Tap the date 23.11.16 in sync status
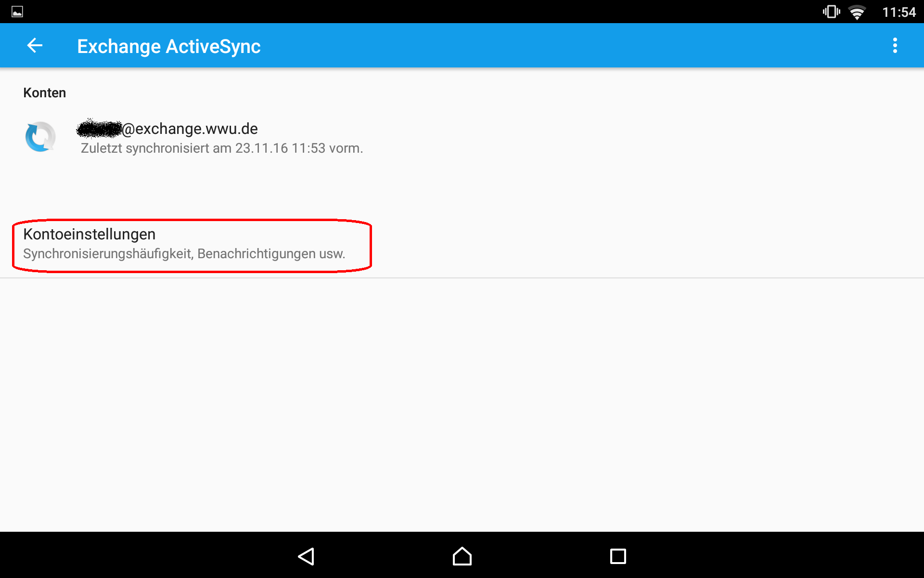 [x=261, y=148]
